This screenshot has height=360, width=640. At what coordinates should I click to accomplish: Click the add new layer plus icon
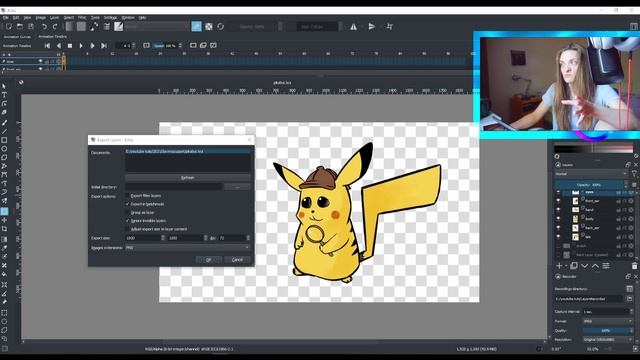(x=559, y=266)
